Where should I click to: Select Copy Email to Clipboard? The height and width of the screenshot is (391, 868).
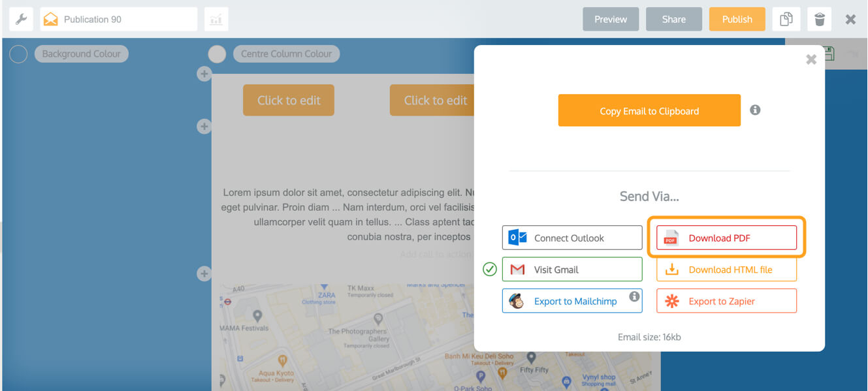pyautogui.click(x=649, y=110)
